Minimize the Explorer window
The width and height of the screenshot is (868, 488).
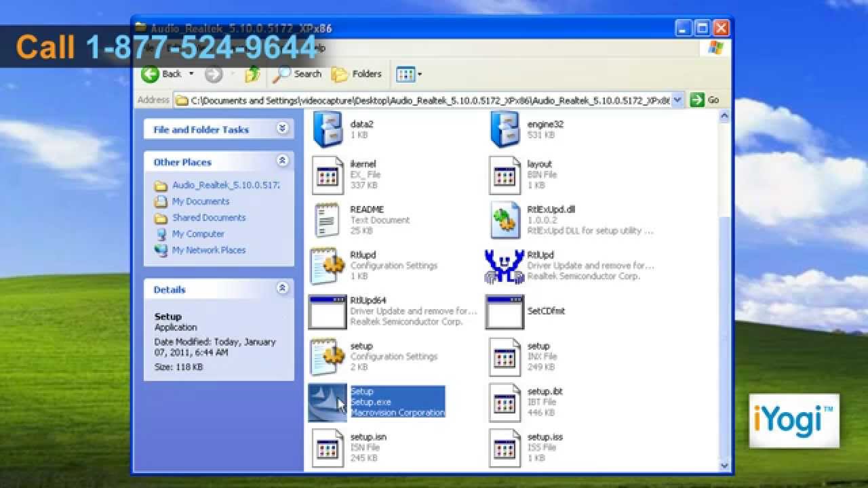coord(685,28)
